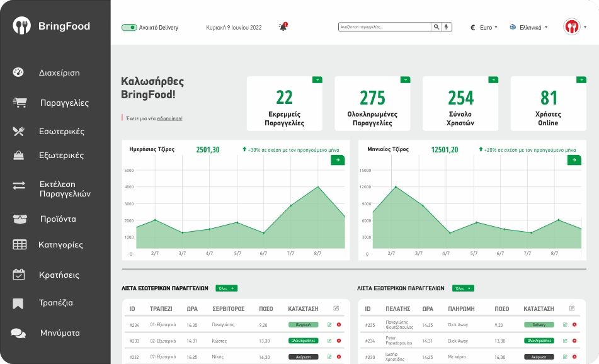
Task: Expand the Ελληνικά language dropdown
Action: 529,27
